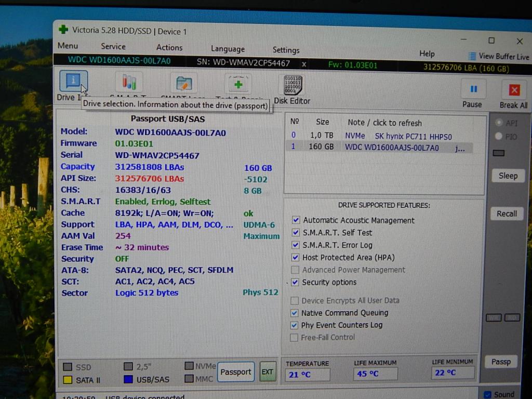Image resolution: width=532 pixels, height=399 pixels.
Task: Click the NVMe indicator box
Action: coord(189,366)
